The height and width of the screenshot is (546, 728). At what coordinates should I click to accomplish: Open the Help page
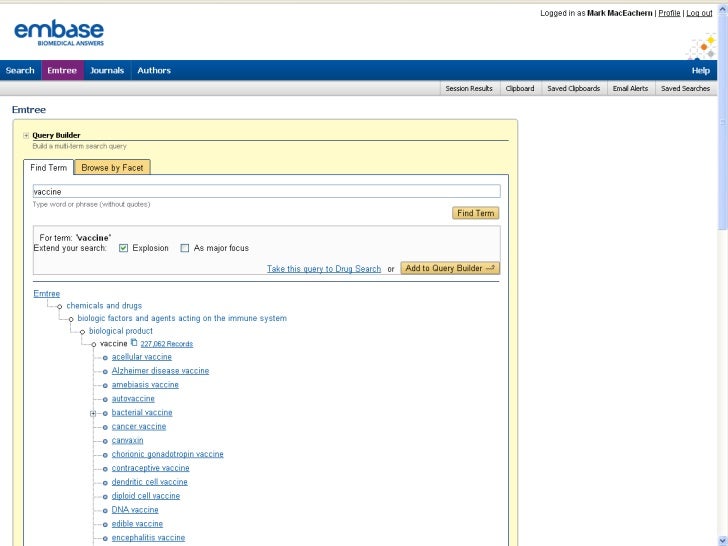pos(701,71)
